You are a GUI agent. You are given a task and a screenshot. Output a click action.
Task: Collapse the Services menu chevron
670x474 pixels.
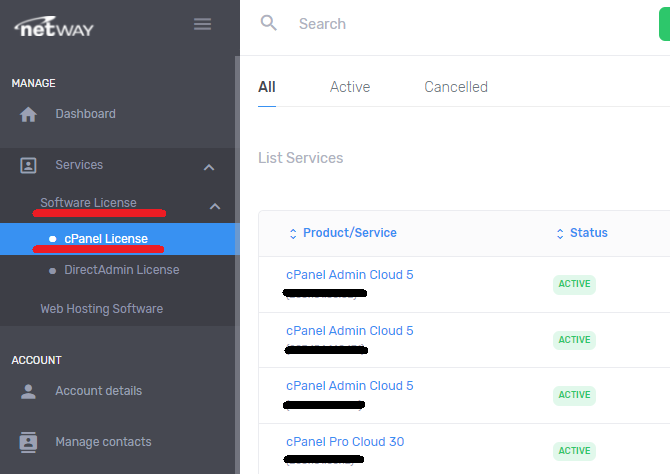click(209, 167)
